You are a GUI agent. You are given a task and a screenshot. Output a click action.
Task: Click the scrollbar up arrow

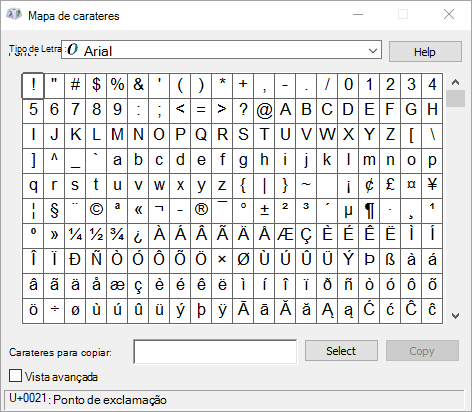coord(455,82)
